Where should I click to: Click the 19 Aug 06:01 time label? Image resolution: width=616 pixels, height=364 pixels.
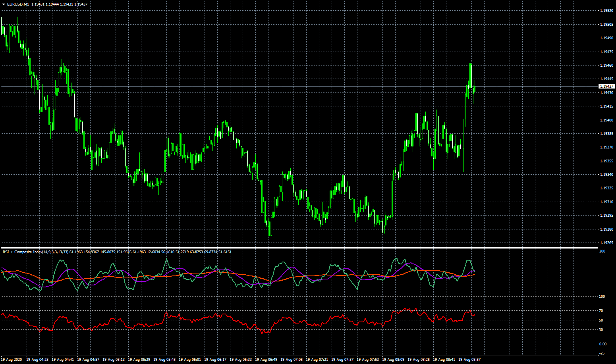190,360
